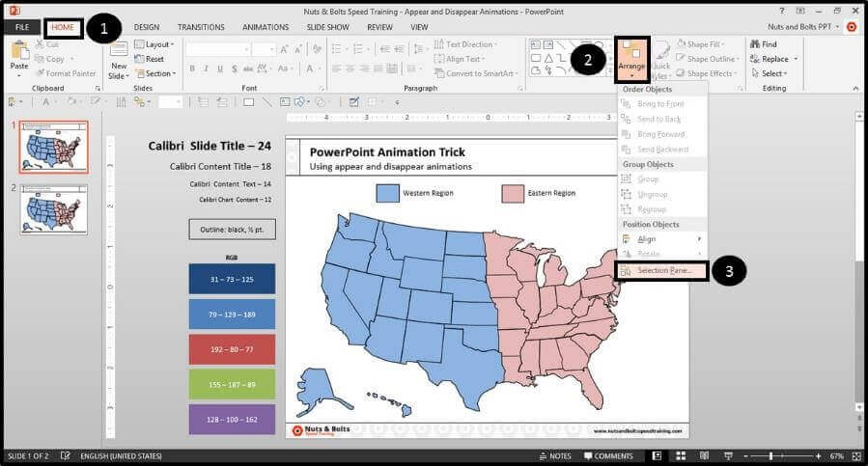
Task: Click Convert to SmartArt
Action: (475, 73)
